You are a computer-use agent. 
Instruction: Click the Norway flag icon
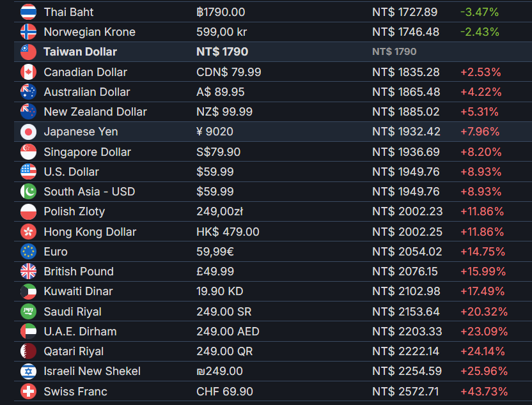click(29, 32)
